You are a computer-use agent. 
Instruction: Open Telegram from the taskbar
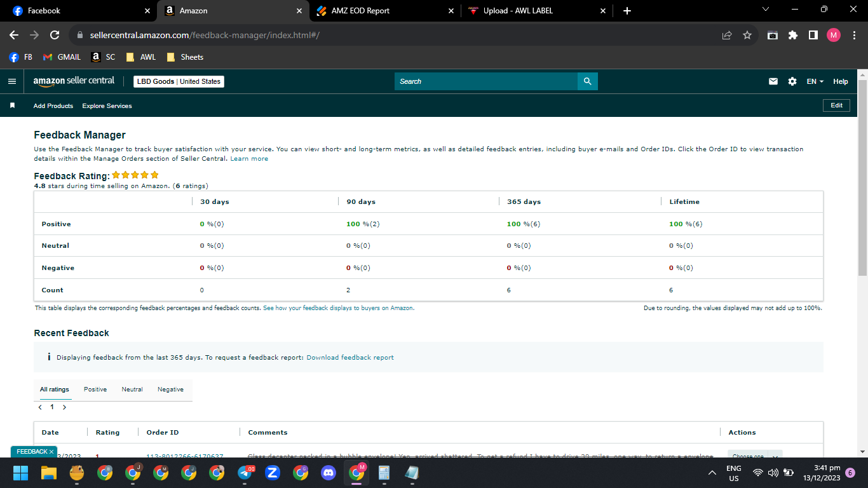click(x=245, y=473)
